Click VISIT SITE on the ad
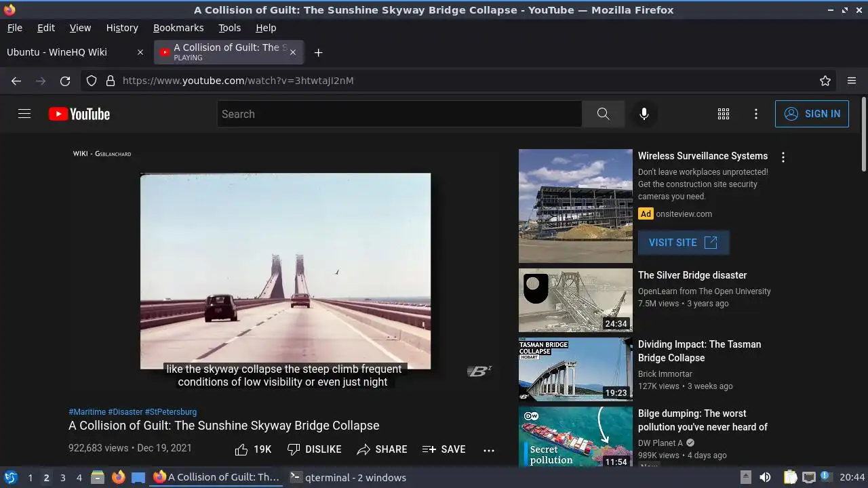 coord(684,243)
